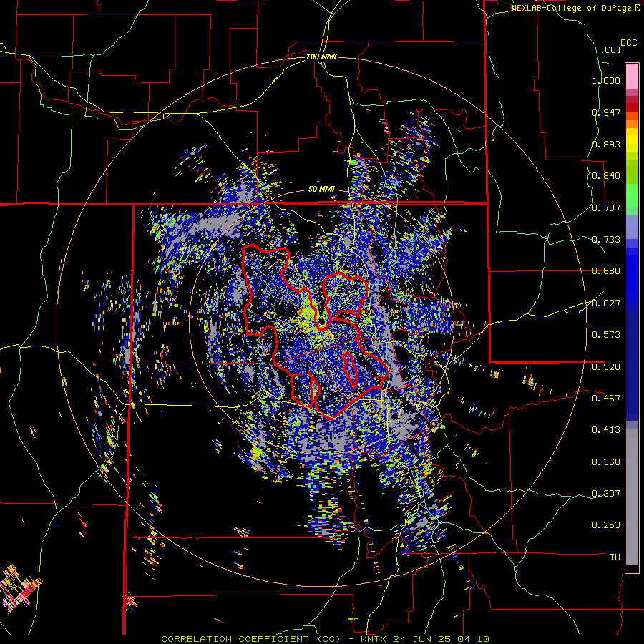Click the TH threshold label

coord(615,557)
